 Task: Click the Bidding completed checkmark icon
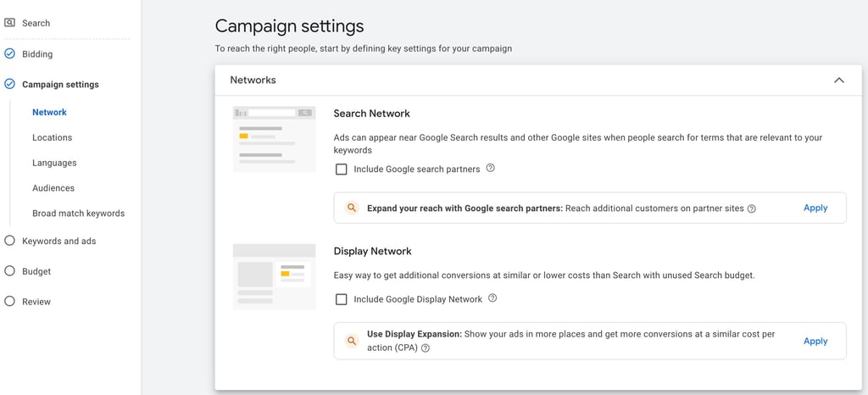point(10,53)
